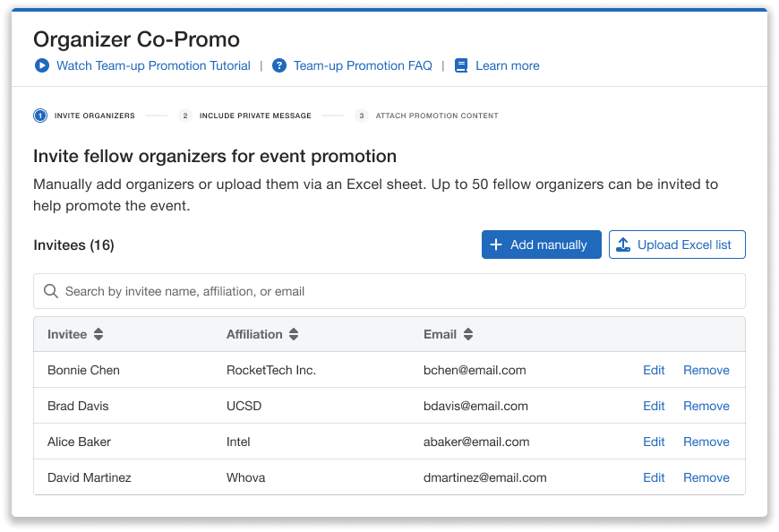779x532 pixels.
Task: Remove invitee David Martinez
Action: pyautogui.click(x=706, y=477)
